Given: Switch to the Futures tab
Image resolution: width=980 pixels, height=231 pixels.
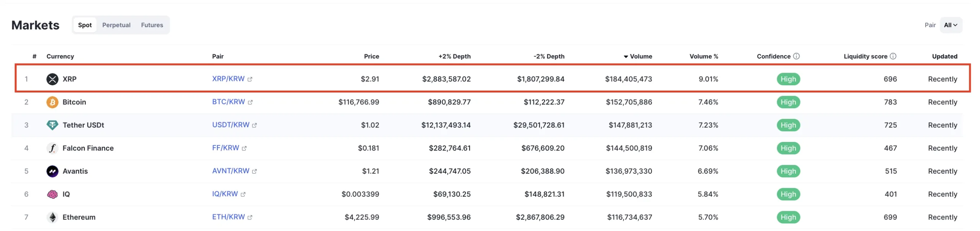Looking at the screenshot, I should click(152, 25).
